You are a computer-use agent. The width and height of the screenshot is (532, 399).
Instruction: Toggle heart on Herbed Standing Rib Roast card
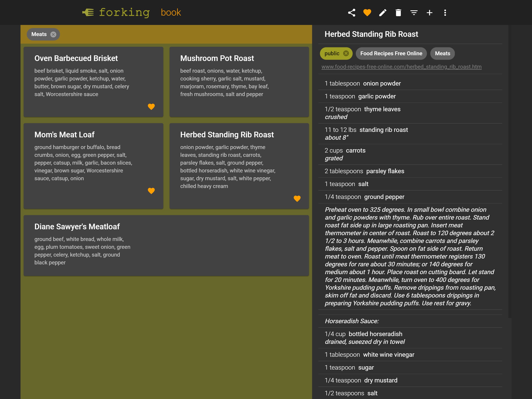(297, 199)
